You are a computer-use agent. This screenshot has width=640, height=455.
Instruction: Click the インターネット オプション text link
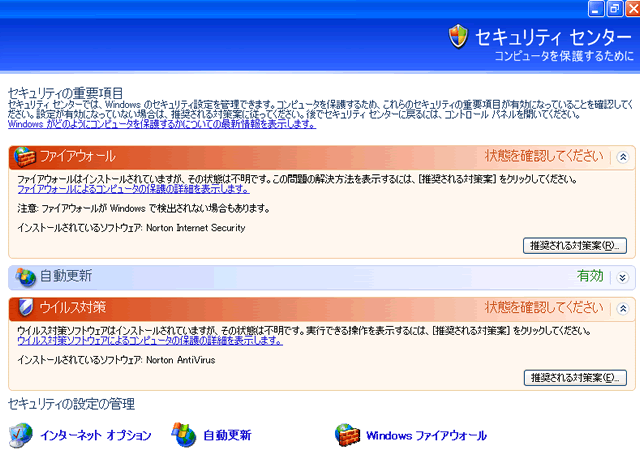tap(96, 435)
